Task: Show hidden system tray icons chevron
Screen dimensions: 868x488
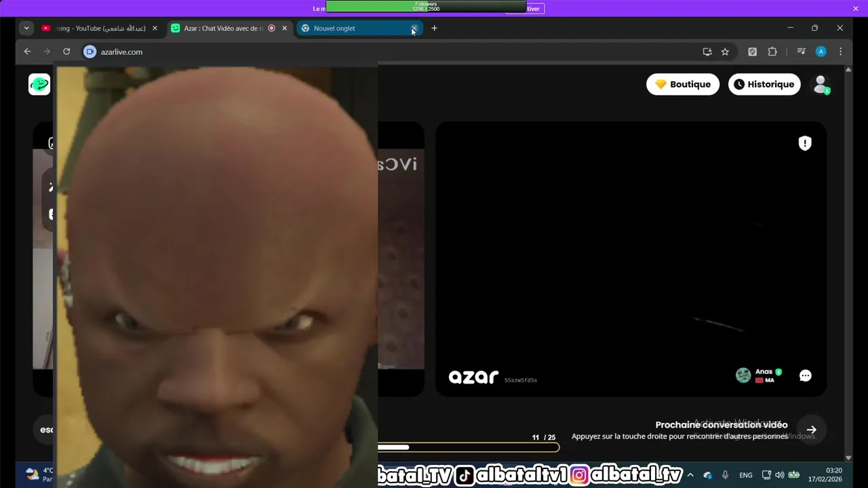Action: tap(690, 475)
